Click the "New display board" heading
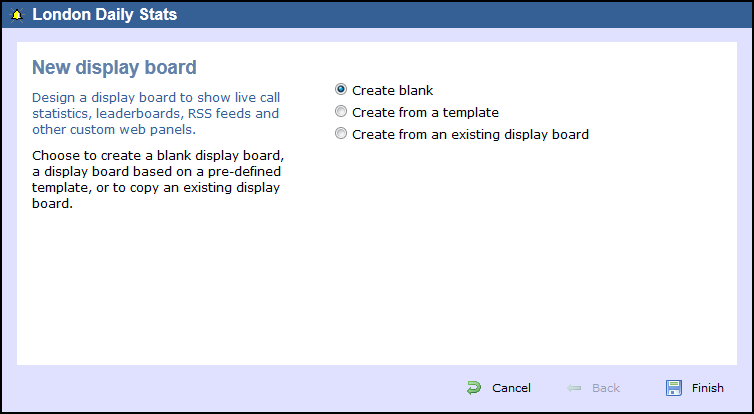Image resolution: width=754 pixels, height=414 pixels. (x=114, y=67)
